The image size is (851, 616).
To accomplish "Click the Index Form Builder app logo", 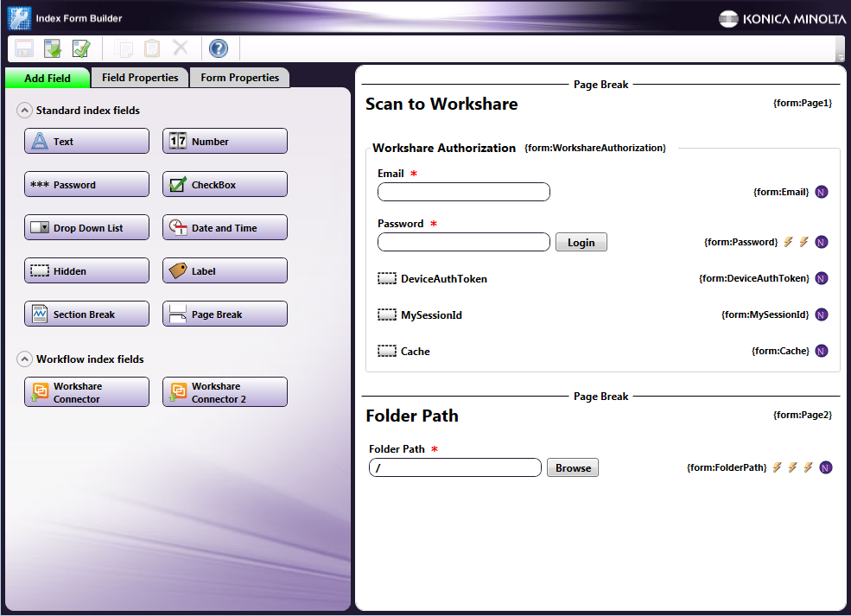I will tap(19, 18).
